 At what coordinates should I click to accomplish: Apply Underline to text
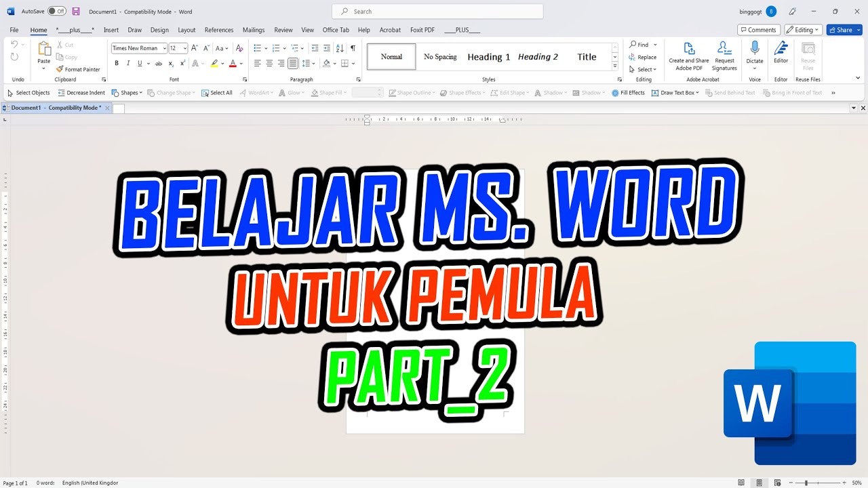pyautogui.click(x=140, y=63)
